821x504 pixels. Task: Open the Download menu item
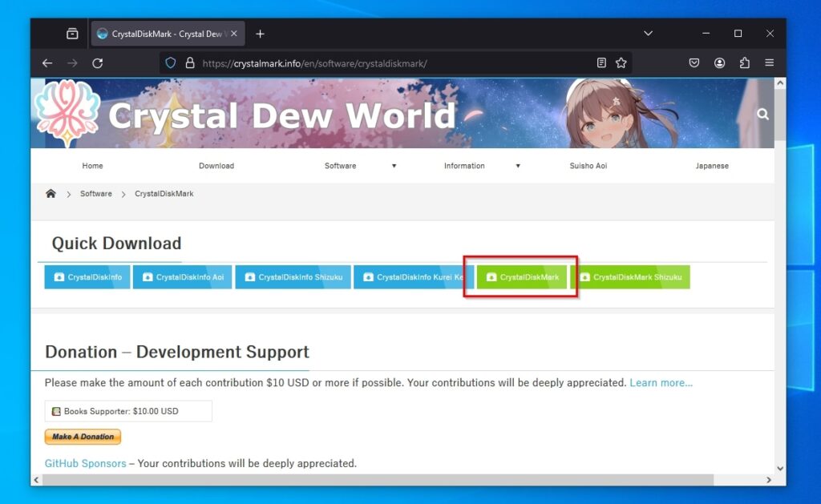click(x=216, y=166)
